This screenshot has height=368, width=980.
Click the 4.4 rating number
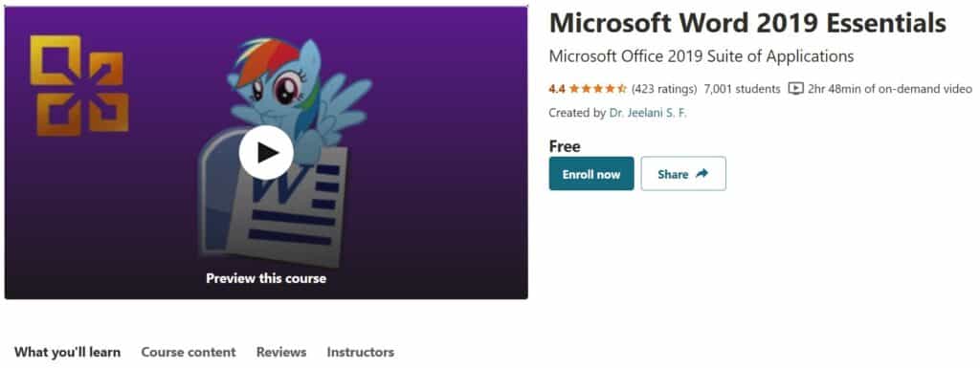557,89
